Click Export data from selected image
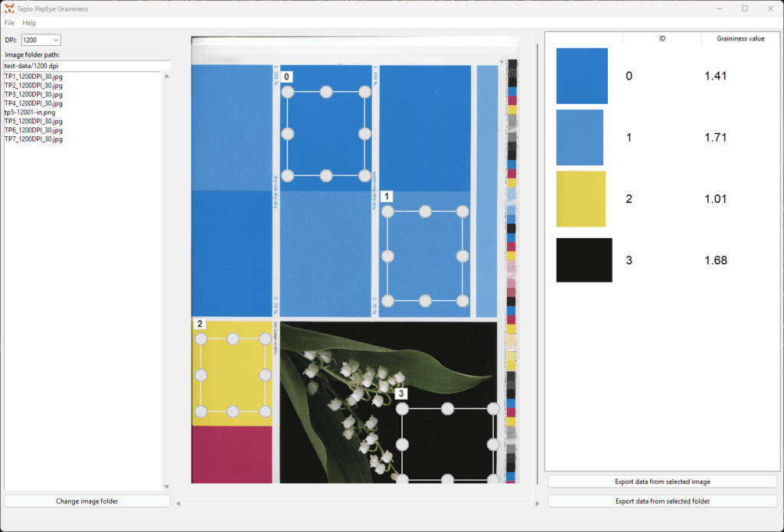 click(662, 481)
